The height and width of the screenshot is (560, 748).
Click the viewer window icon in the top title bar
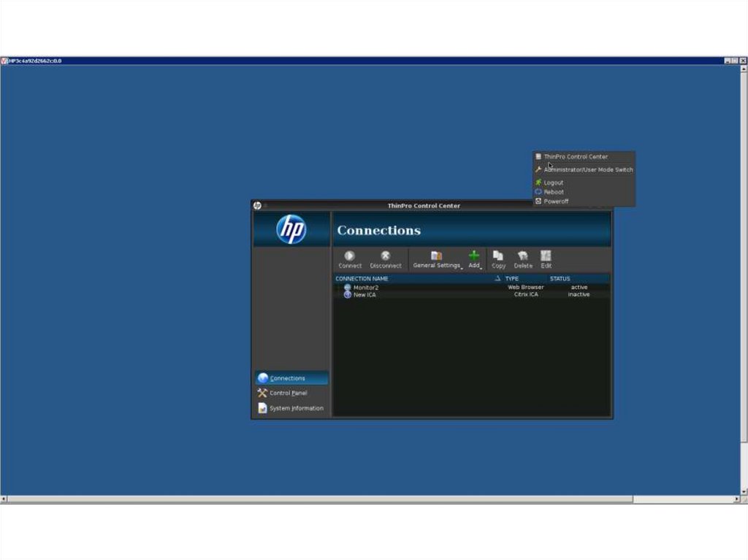pos(4,61)
